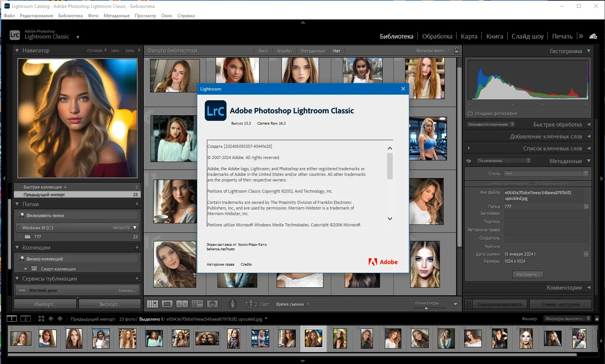Viewport: 605px width, 364px height.
Task: Go forward with the filmstrip right arrow
Action: tap(60, 319)
